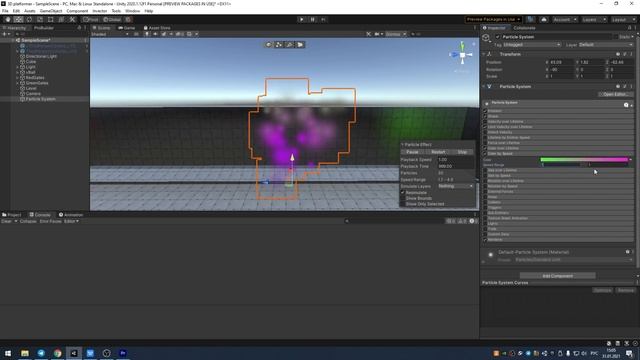Toggle Resimulate checkbox in Particle Effect

pos(402,192)
